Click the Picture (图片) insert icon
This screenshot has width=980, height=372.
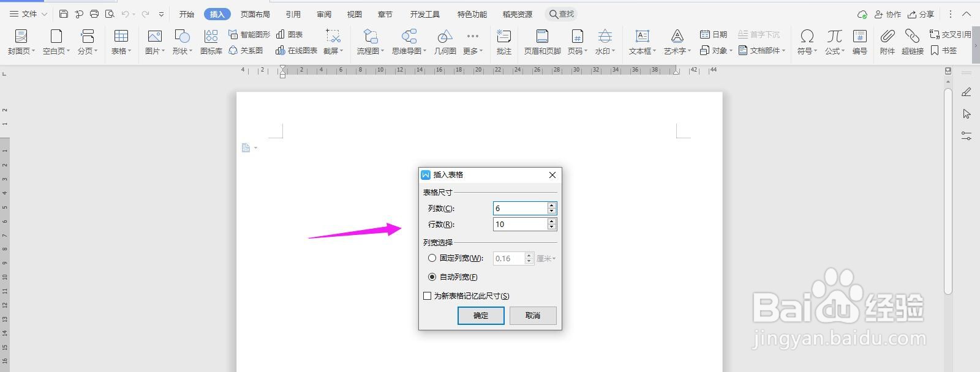pos(155,42)
